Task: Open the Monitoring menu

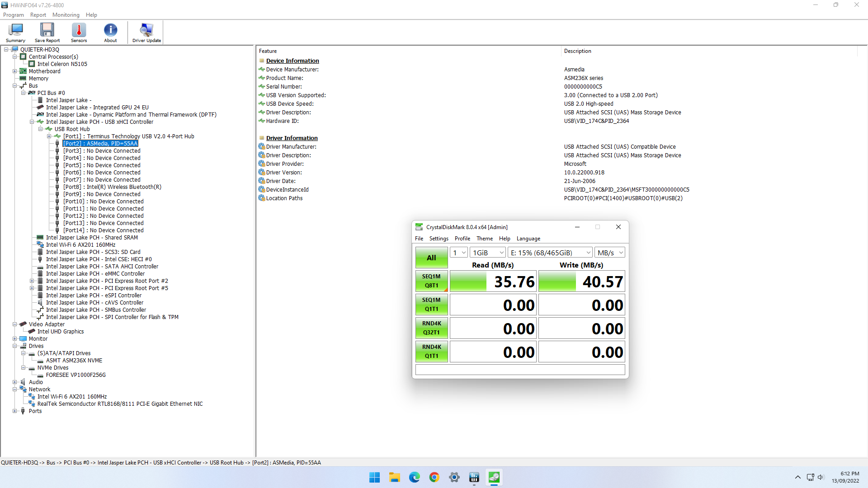Action: pyautogui.click(x=66, y=15)
